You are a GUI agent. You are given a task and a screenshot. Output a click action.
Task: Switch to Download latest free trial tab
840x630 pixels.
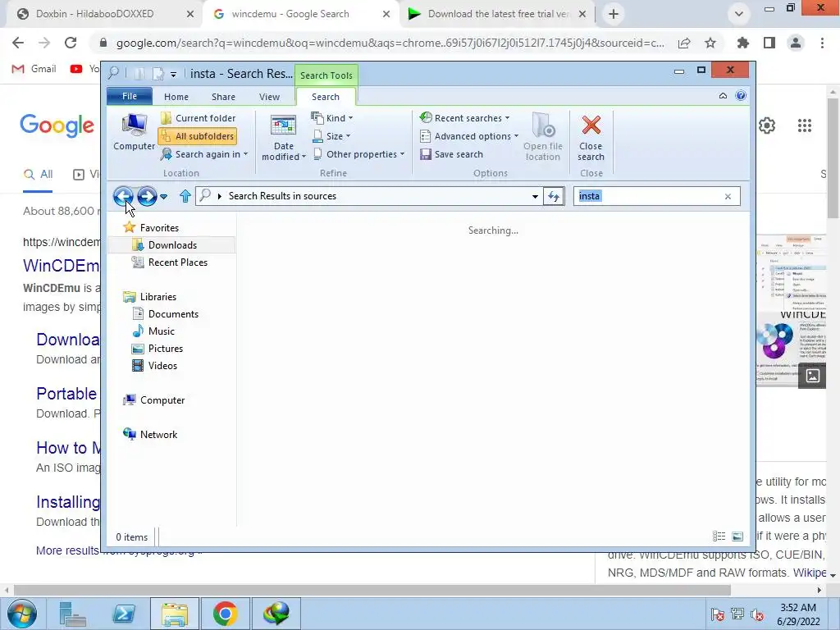tap(496, 14)
